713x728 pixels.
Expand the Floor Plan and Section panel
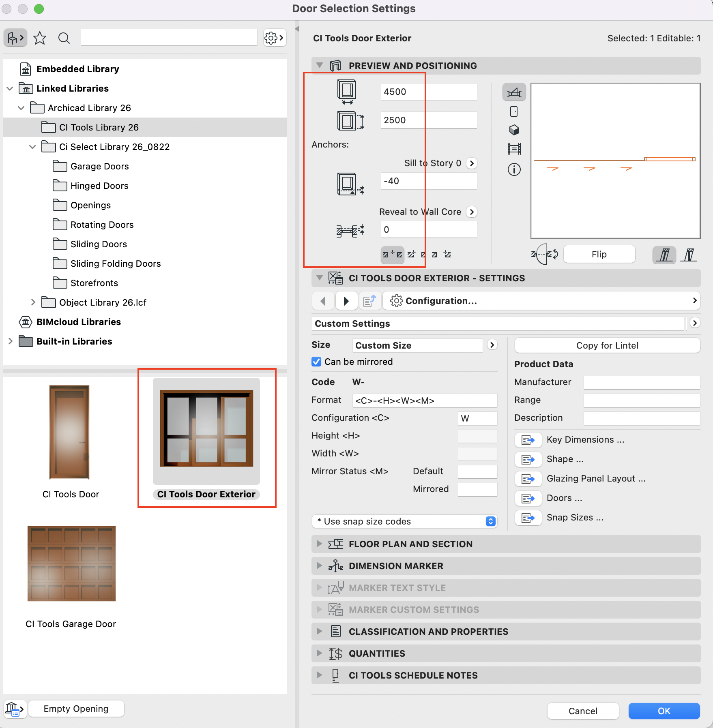(x=320, y=544)
